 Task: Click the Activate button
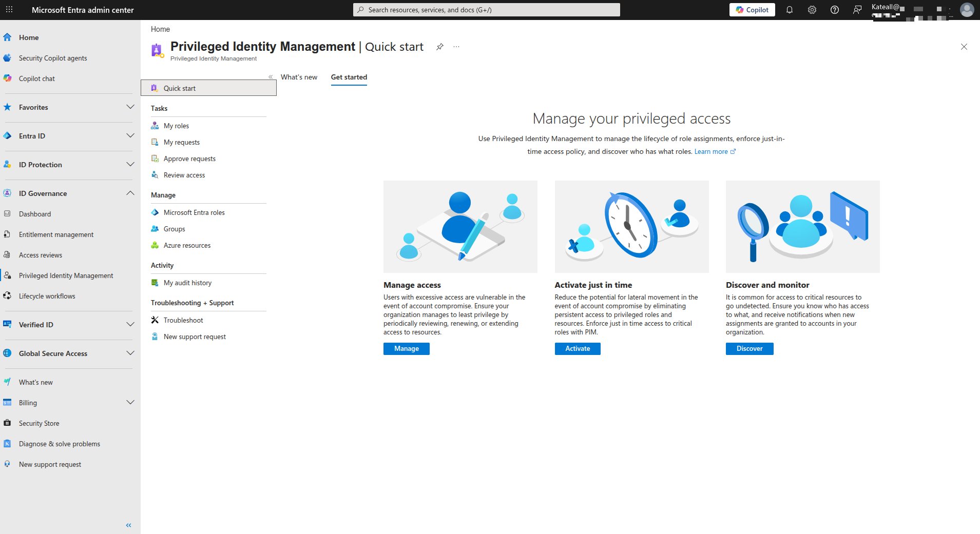click(x=578, y=349)
